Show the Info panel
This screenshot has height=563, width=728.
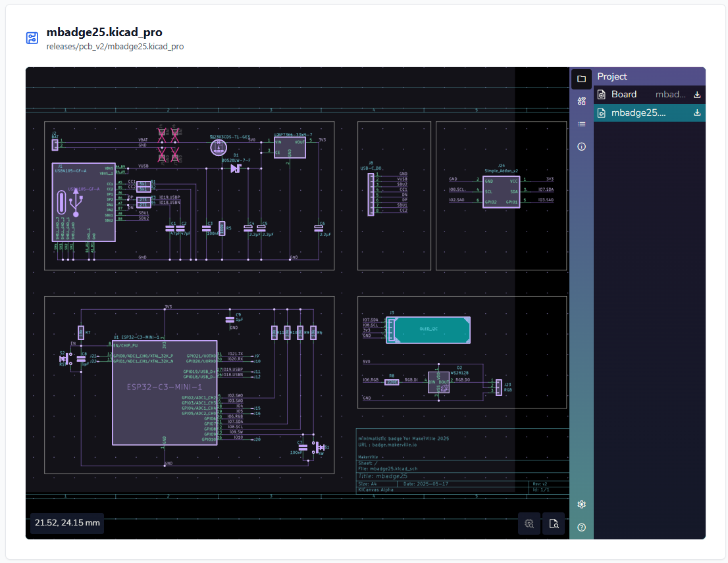(x=581, y=147)
